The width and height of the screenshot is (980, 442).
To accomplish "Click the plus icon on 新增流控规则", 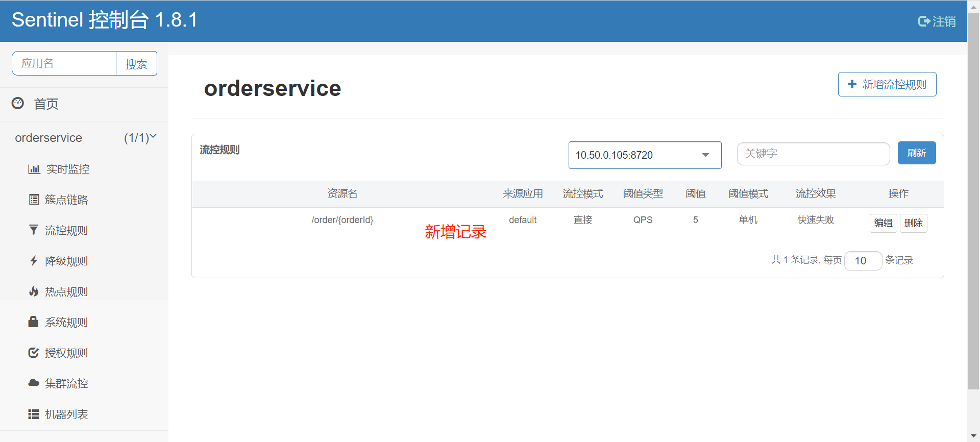I will click(x=852, y=84).
